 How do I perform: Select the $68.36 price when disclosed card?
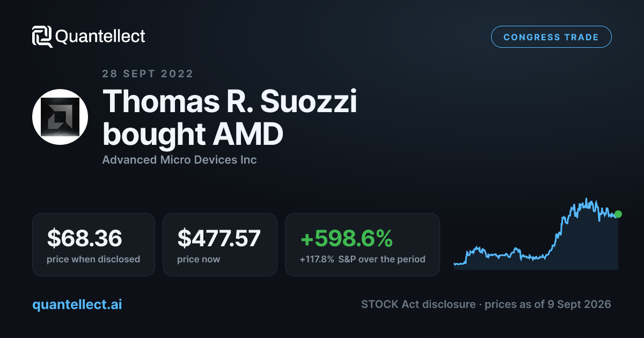93,245
